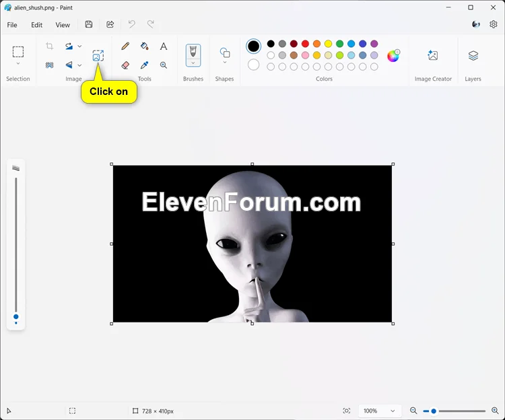This screenshot has height=420, width=505.
Task: Pick the orange color swatch
Action: [317, 44]
